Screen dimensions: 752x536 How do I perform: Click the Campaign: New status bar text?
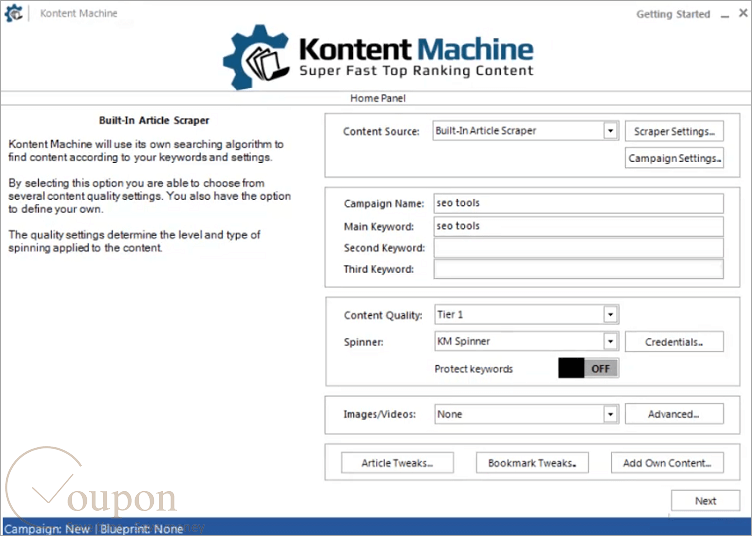point(47,529)
